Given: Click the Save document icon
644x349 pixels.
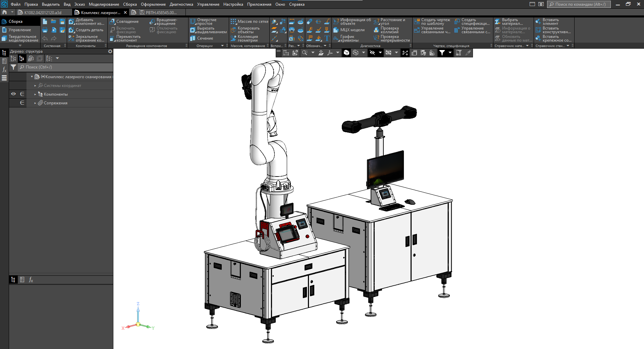Looking at the screenshot, I should 62,21.
